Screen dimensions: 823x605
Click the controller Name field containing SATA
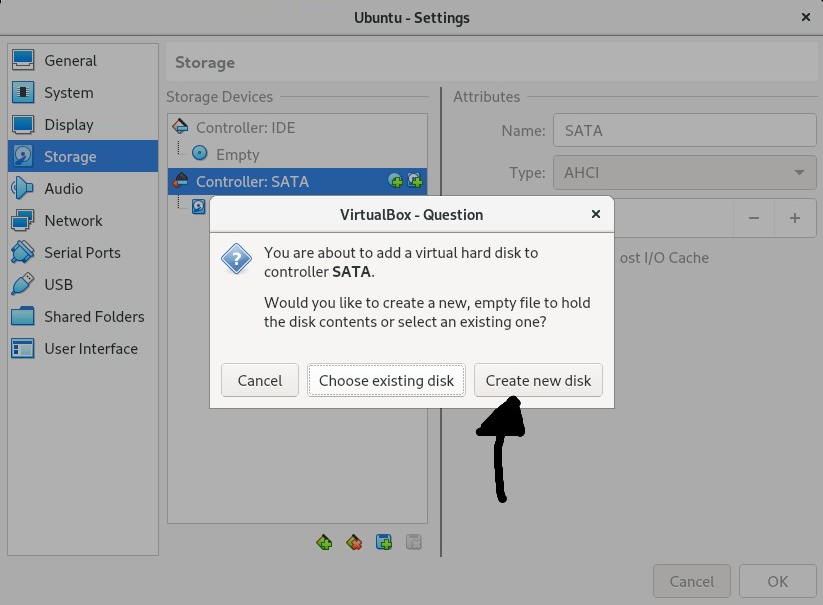[684, 130]
